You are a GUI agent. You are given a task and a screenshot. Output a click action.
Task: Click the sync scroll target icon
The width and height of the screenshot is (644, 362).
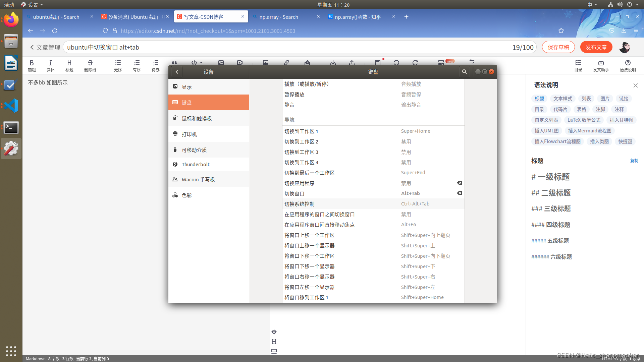[x=274, y=332]
